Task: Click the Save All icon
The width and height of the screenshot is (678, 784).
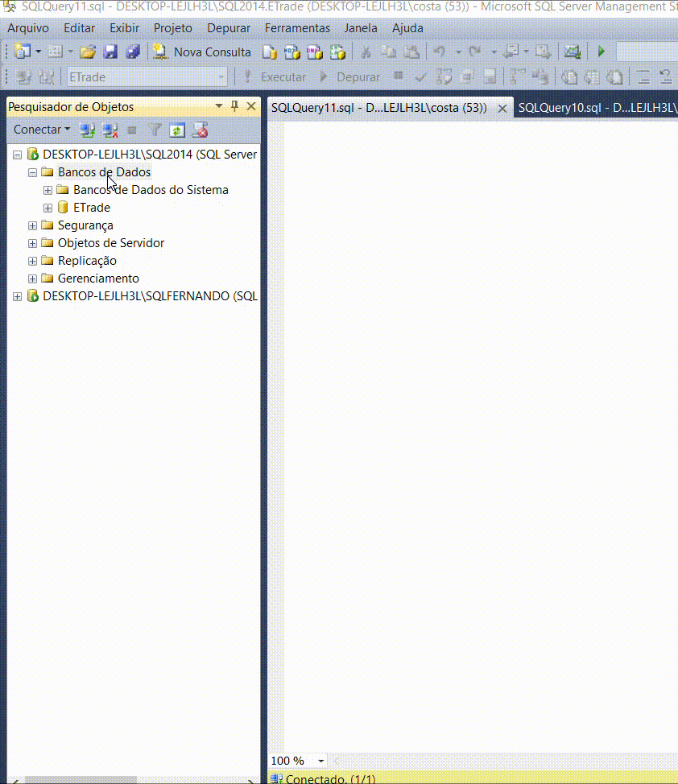Action: [x=133, y=52]
